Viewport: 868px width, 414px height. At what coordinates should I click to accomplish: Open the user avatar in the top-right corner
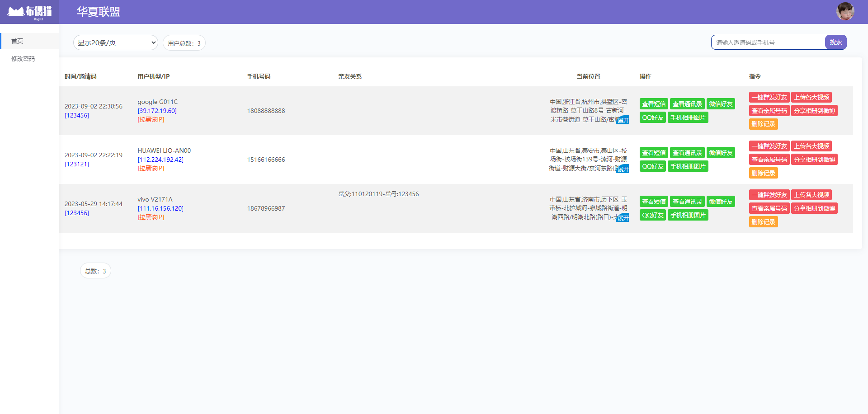click(x=844, y=11)
